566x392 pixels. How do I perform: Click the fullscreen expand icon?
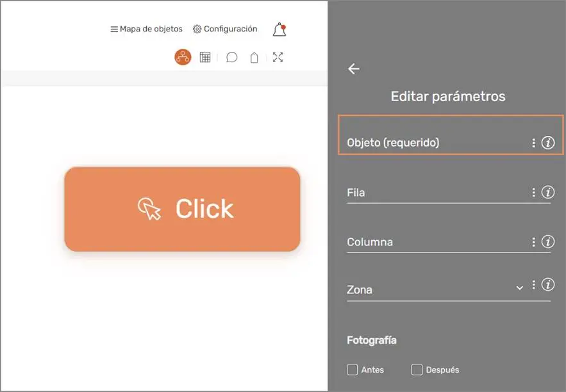(278, 57)
